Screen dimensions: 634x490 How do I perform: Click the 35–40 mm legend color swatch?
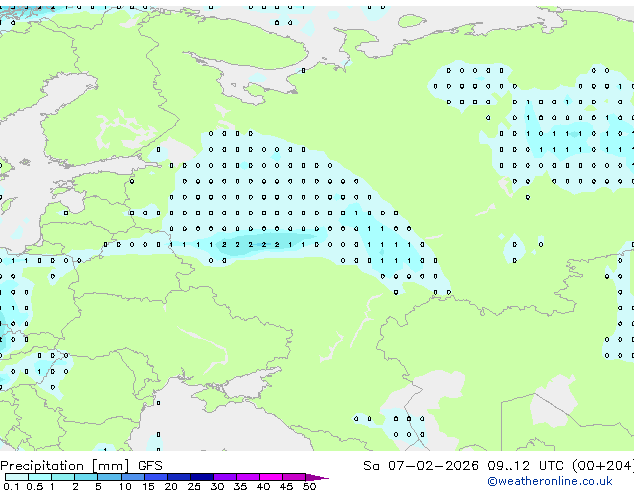click(x=248, y=477)
